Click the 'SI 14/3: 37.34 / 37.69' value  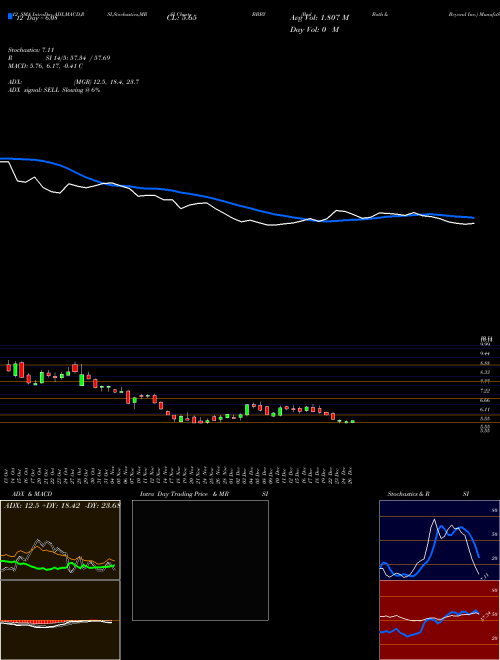(78, 58)
